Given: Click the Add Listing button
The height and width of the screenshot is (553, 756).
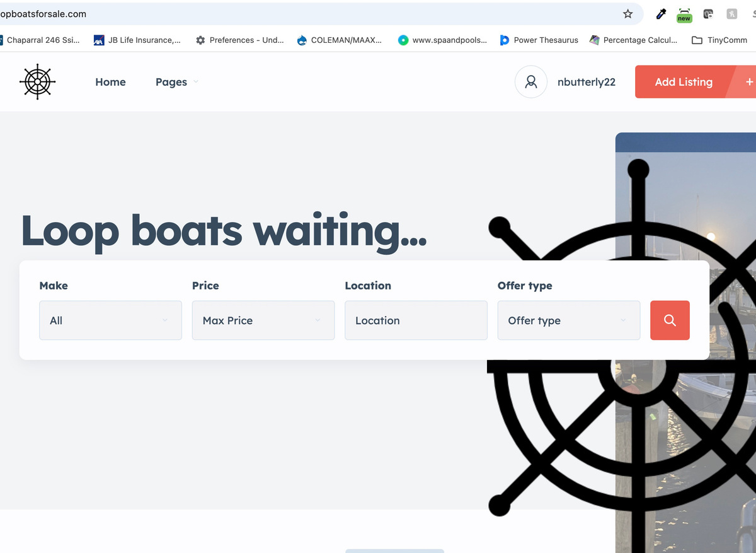Looking at the screenshot, I should [696, 82].
